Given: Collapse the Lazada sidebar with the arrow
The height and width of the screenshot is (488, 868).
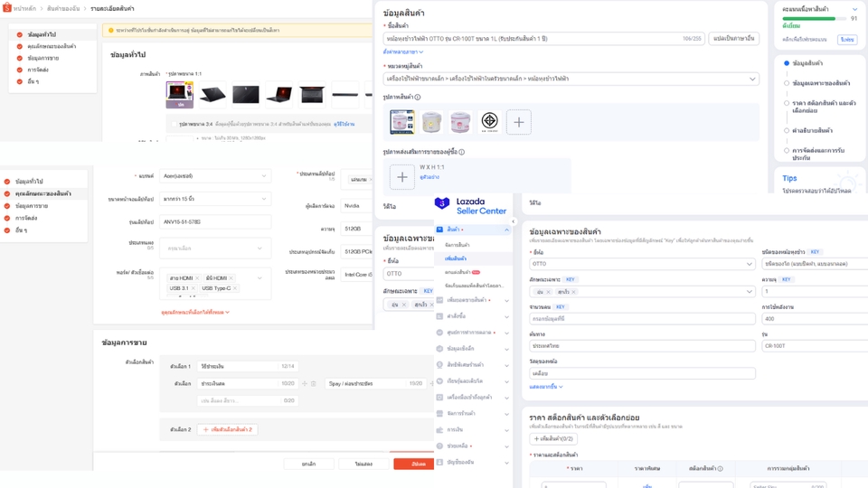Looking at the screenshot, I should (x=514, y=221).
